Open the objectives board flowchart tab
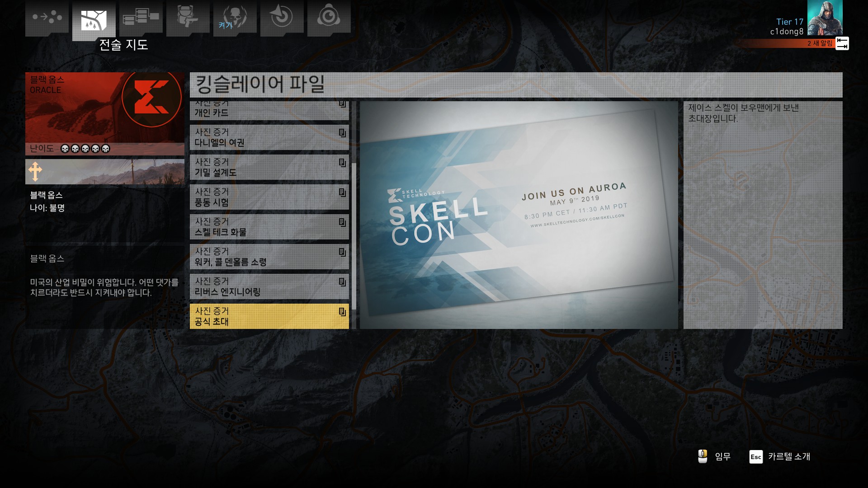Viewport: 868px width, 488px height. coord(141,17)
